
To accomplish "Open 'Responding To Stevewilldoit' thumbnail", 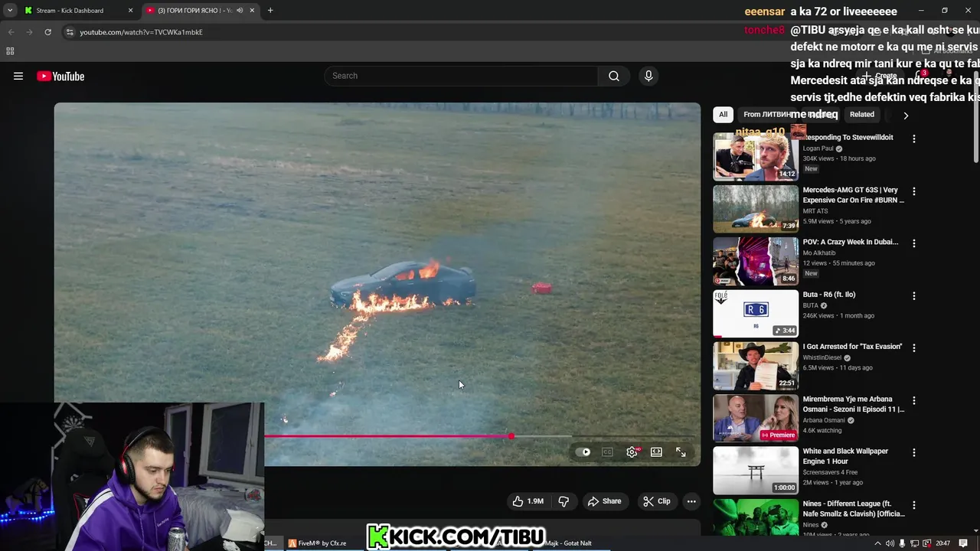I will tap(756, 157).
